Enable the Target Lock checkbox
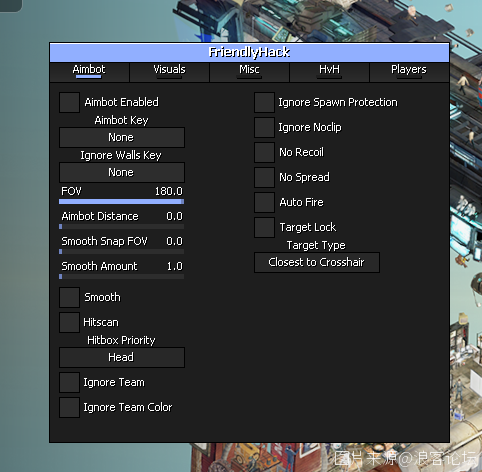The width and height of the screenshot is (482, 472). [x=264, y=227]
